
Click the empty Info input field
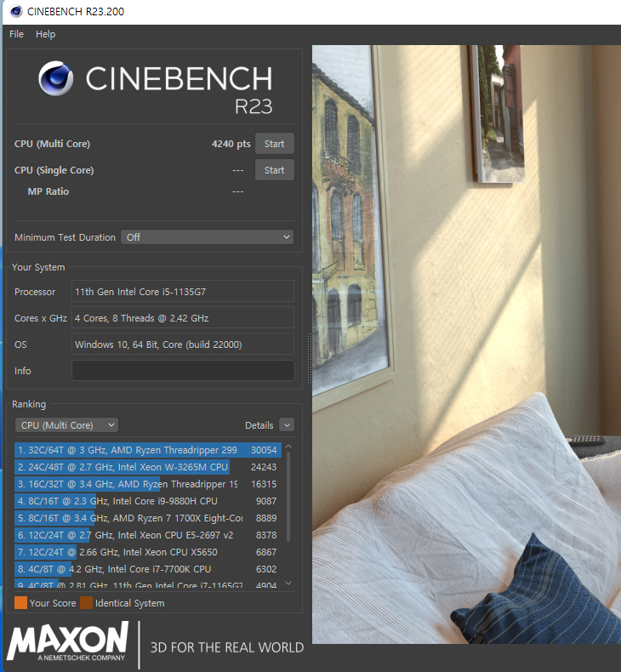click(x=183, y=371)
